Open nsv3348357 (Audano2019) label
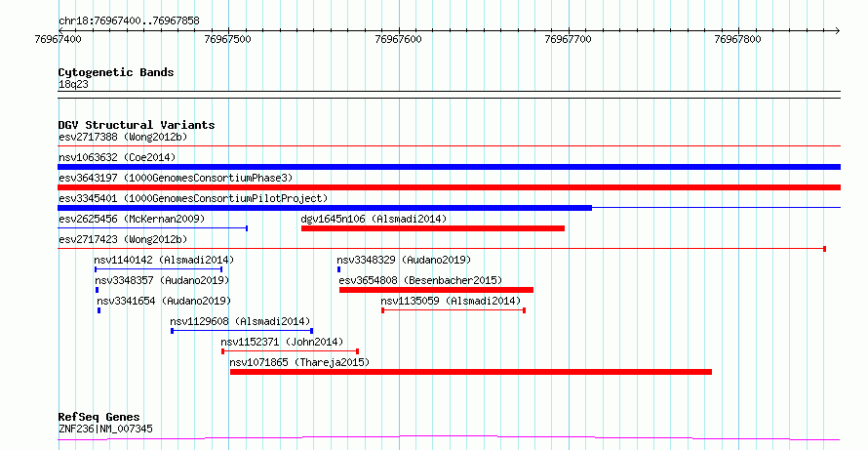Image resolution: width=868 pixels, height=450 pixels. [162, 280]
